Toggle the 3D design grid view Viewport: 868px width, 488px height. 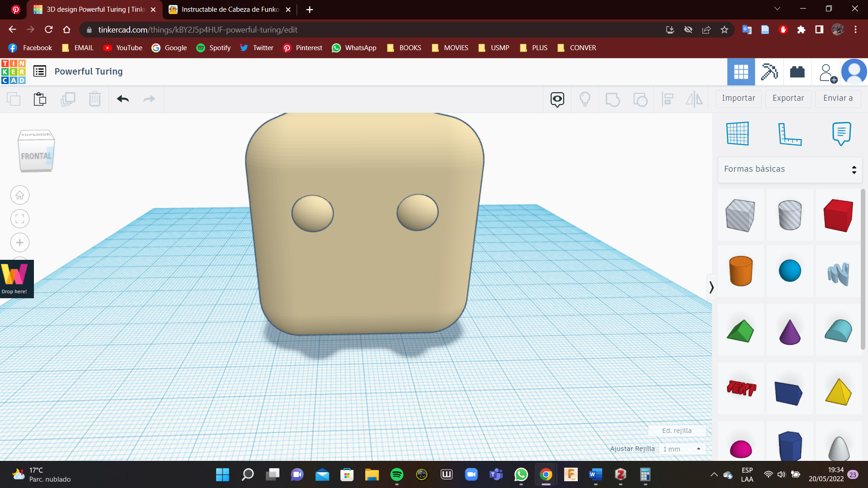coord(741,72)
